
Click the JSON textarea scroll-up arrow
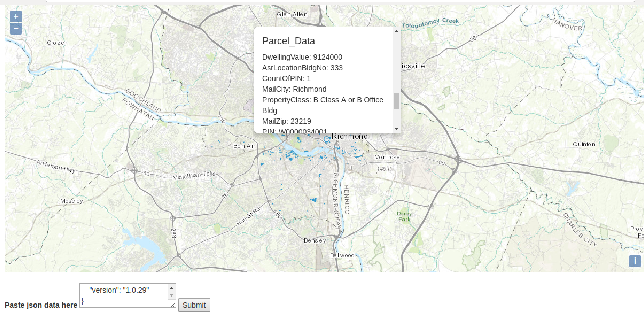point(172,288)
